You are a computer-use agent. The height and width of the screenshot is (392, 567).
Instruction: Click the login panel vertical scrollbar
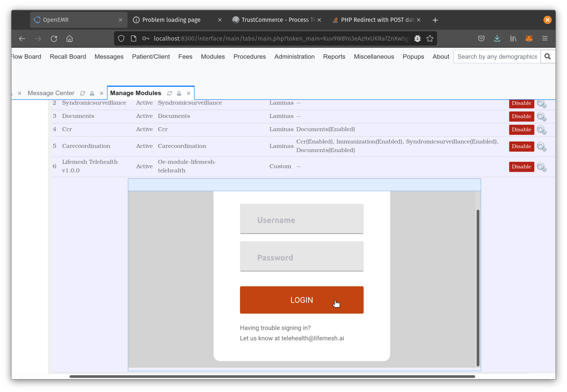(x=478, y=288)
